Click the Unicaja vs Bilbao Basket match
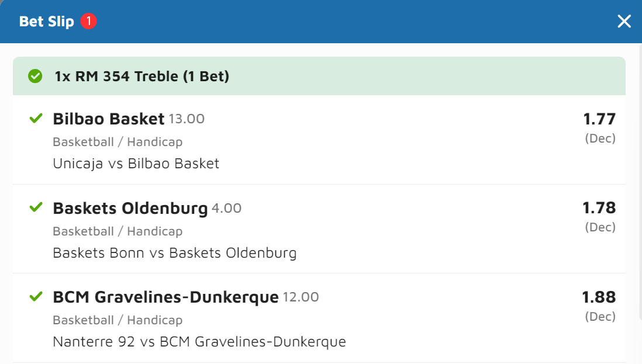642x364 pixels. click(136, 164)
